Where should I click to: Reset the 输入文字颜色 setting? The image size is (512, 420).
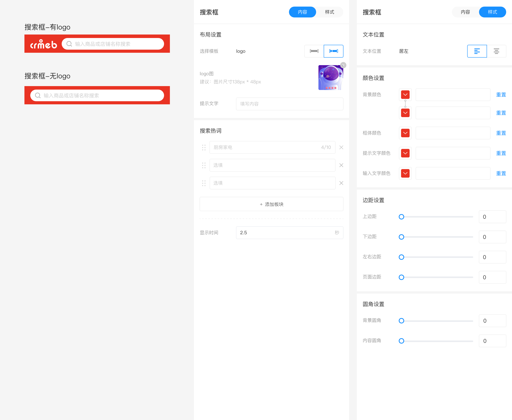tap(501, 173)
